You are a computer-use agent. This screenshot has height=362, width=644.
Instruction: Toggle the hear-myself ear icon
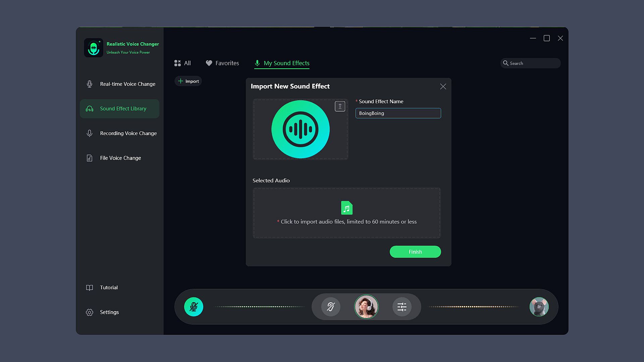coord(331,307)
